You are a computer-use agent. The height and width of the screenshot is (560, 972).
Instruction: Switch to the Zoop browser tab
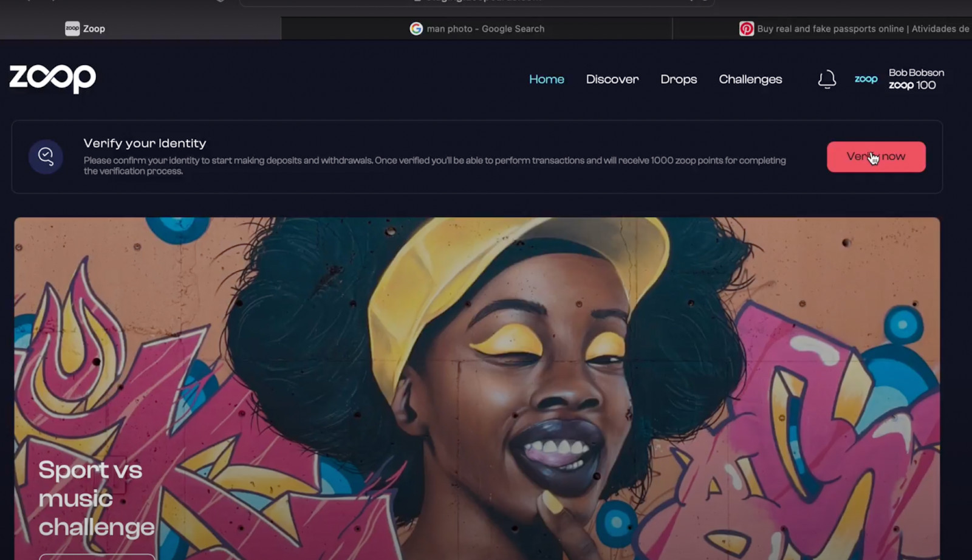(140, 29)
